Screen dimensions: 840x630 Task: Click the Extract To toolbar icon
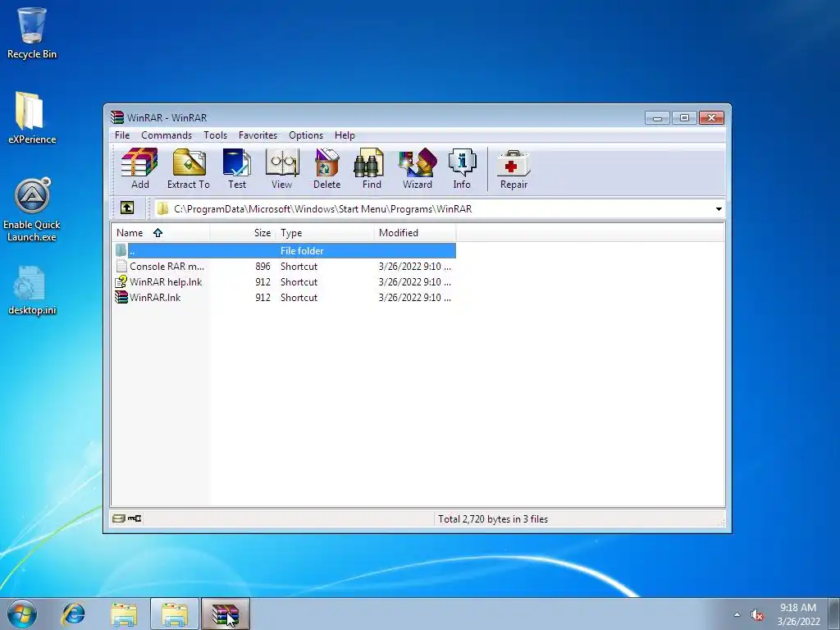click(x=189, y=169)
